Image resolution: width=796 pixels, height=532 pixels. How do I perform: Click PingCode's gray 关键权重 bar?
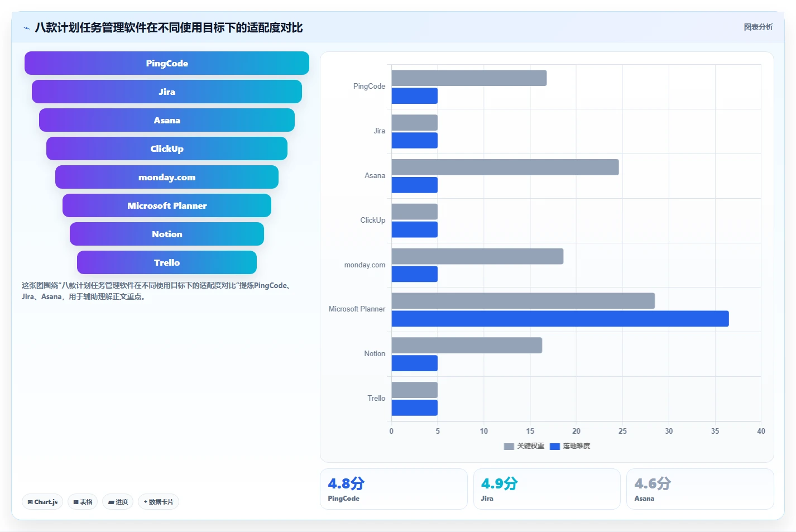pos(469,78)
